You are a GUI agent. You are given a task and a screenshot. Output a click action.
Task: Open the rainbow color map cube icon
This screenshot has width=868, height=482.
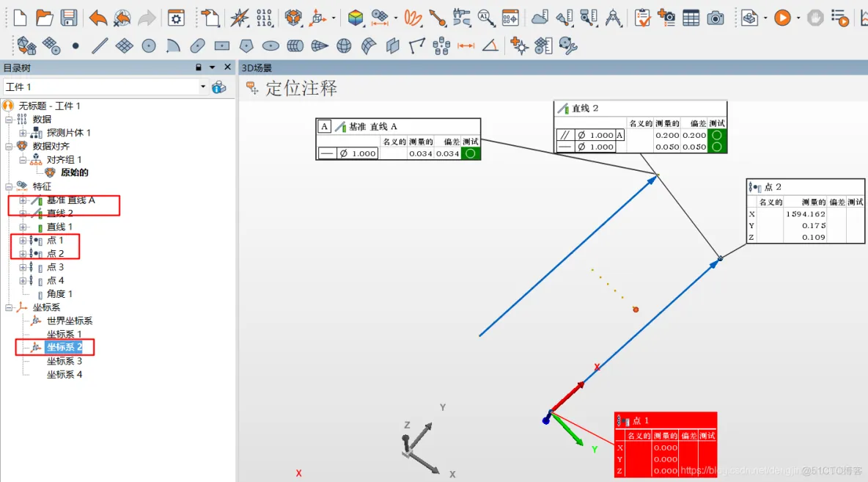(x=356, y=18)
